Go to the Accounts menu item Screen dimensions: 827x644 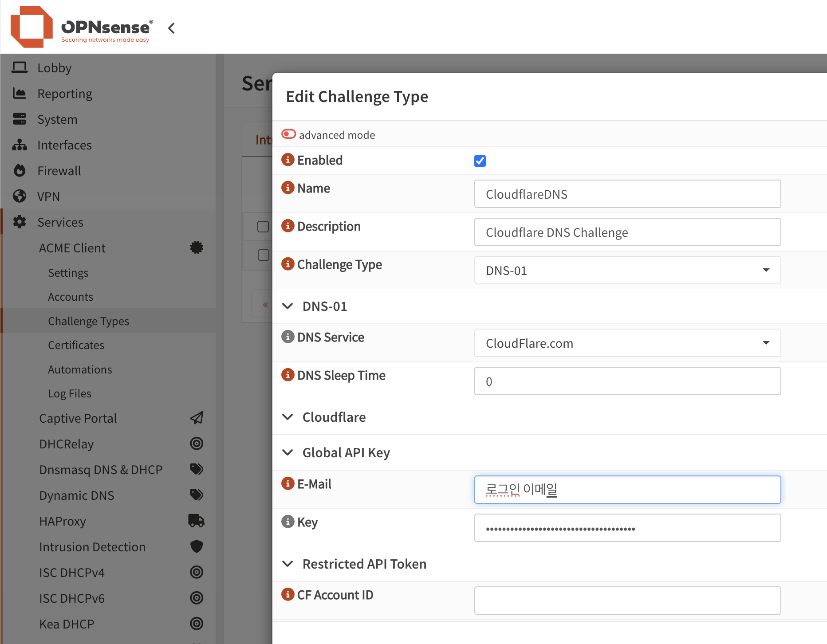pyautogui.click(x=71, y=297)
